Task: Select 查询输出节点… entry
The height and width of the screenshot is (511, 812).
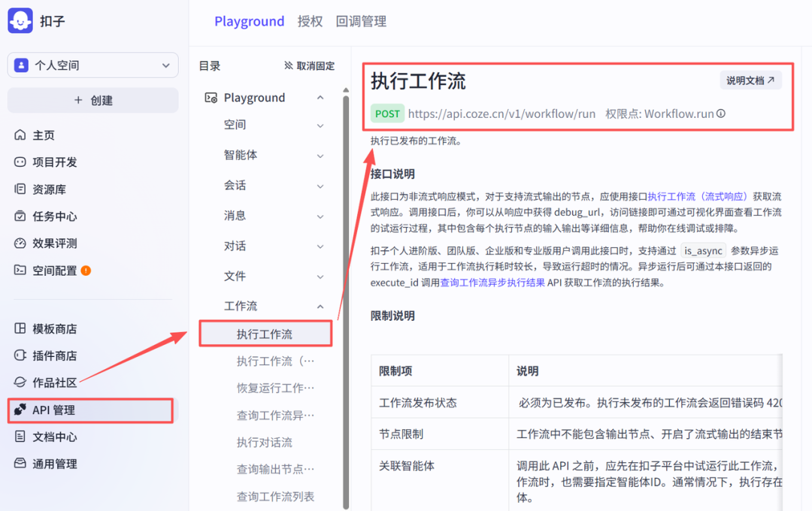Action: [275, 469]
